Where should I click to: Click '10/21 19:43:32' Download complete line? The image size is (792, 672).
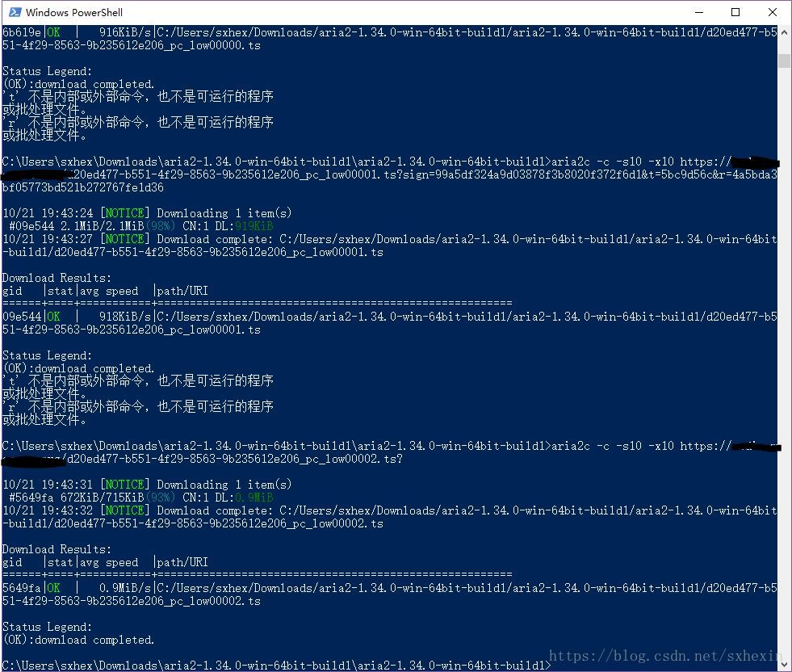[x=389, y=517]
